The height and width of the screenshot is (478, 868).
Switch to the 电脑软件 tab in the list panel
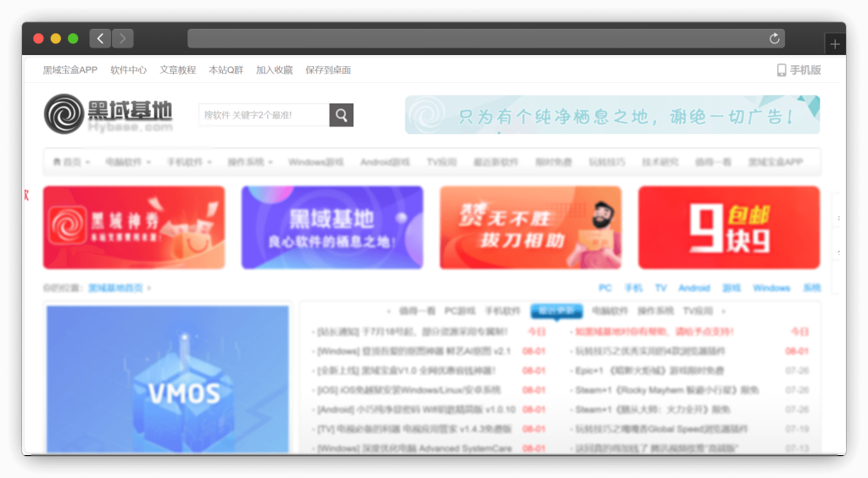pyautogui.click(x=610, y=311)
